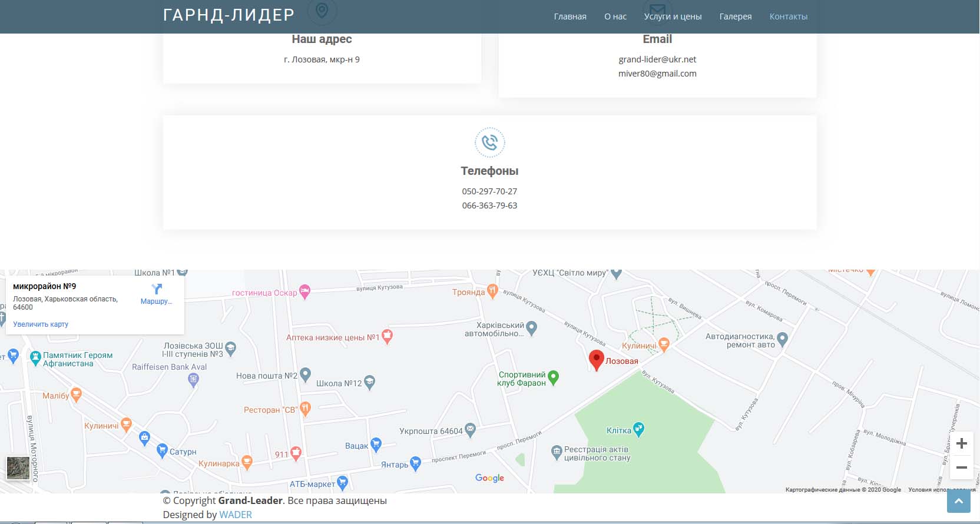Select the Контакты menu item
The width and height of the screenshot is (980, 524).
788,16
